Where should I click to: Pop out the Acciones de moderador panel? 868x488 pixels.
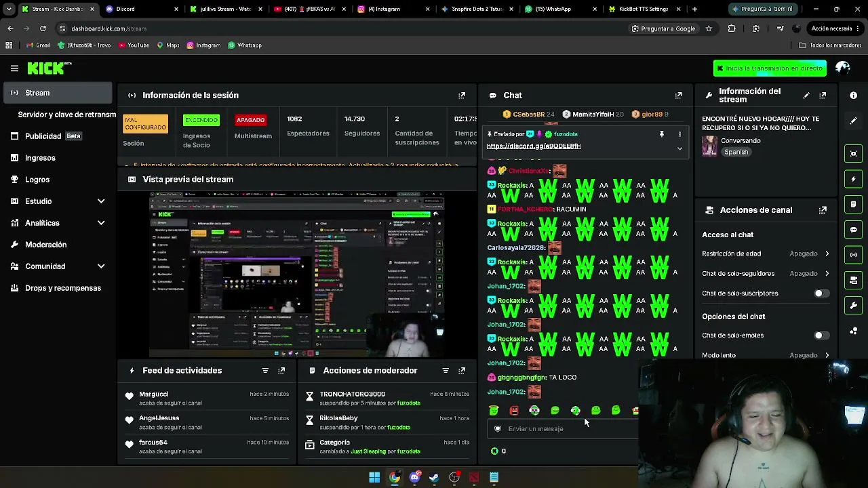(x=462, y=371)
